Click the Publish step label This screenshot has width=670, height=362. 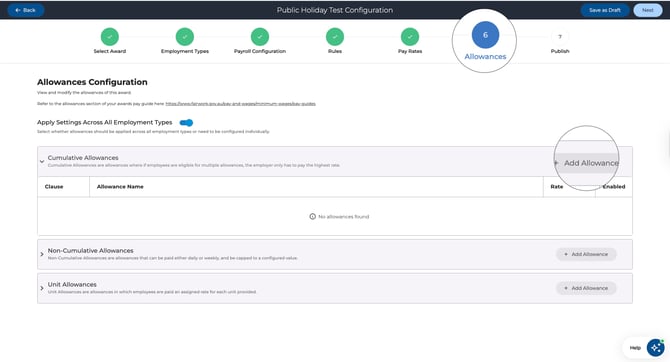pyautogui.click(x=560, y=51)
